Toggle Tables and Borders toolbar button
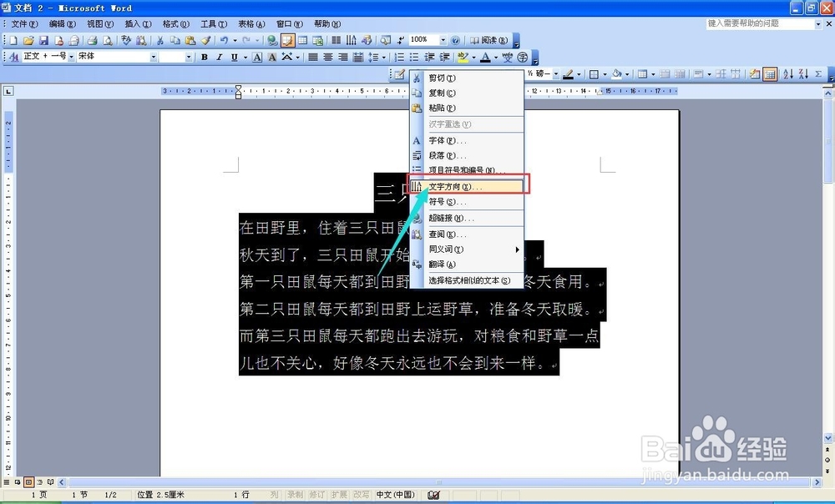The image size is (835, 504). click(x=288, y=40)
